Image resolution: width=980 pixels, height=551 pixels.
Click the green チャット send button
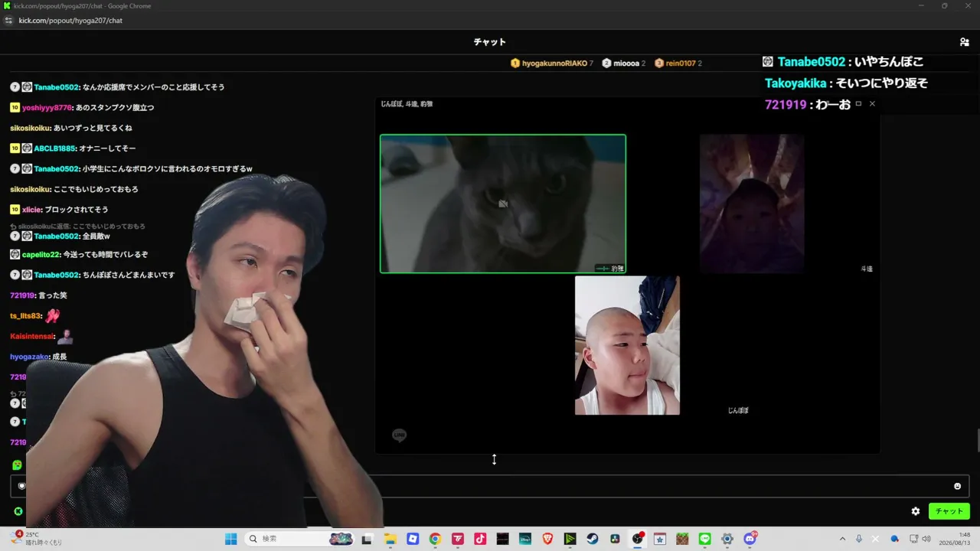pos(949,511)
